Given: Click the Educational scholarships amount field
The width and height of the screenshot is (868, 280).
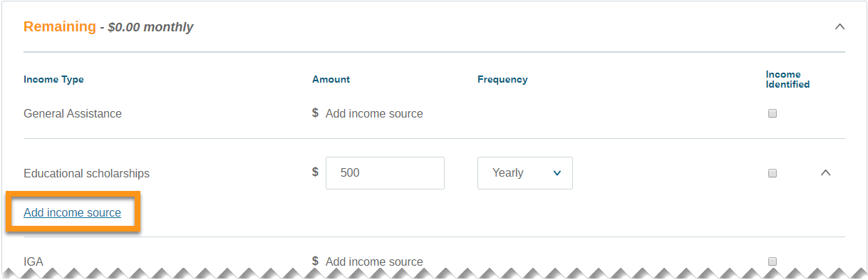Looking at the screenshot, I should coord(385,173).
